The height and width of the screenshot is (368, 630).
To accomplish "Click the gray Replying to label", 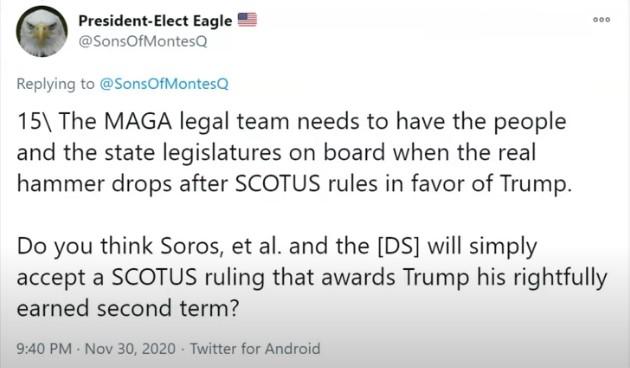I will point(55,84).
